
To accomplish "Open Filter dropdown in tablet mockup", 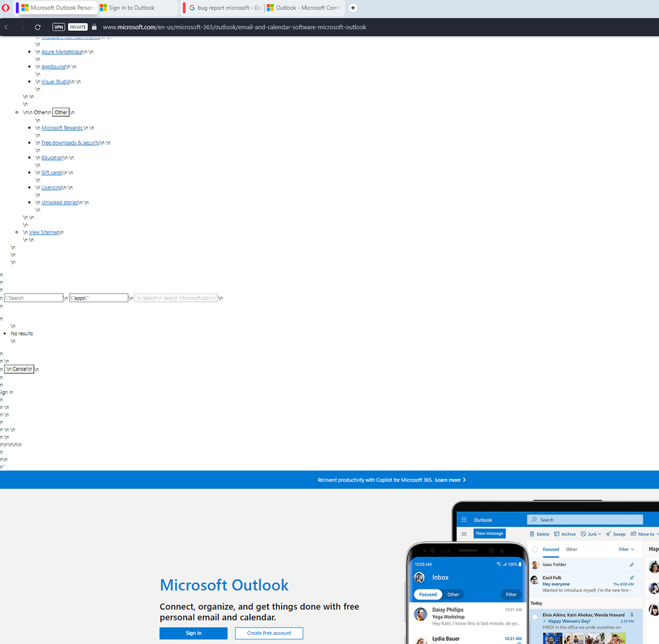I will pyautogui.click(x=626, y=550).
